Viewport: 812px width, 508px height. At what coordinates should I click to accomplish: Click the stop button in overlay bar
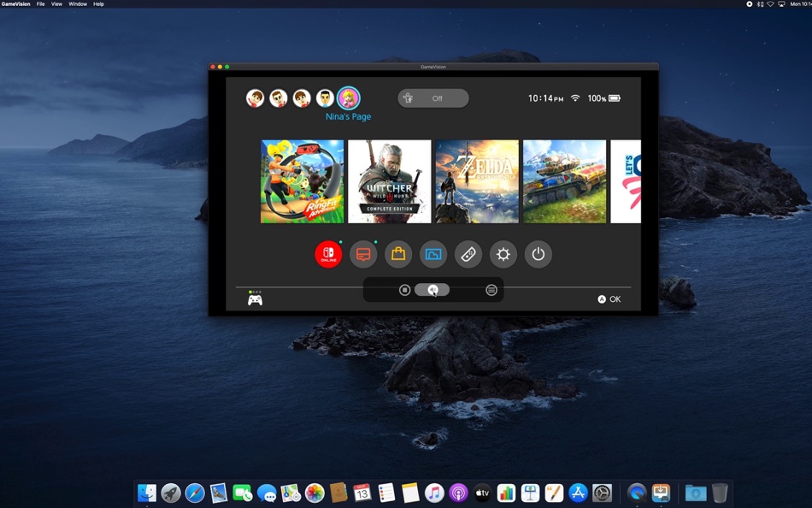pyautogui.click(x=405, y=290)
